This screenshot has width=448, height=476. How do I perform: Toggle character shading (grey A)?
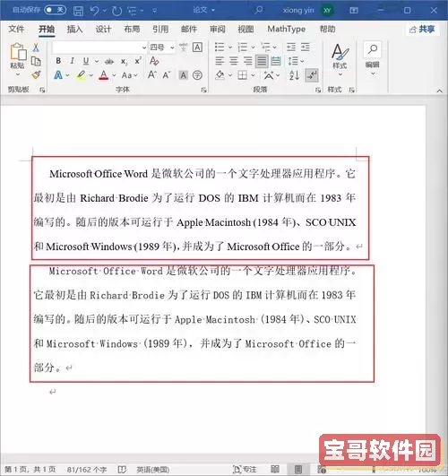click(x=184, y=75)
